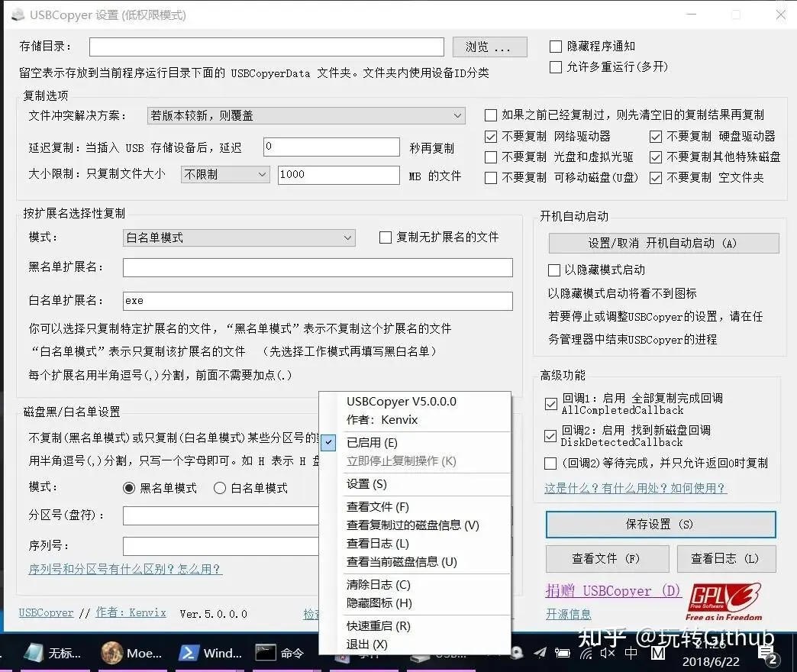Open the Windows PowerShell taskbar item
The image size is (797, 672).
coord(212,653)
